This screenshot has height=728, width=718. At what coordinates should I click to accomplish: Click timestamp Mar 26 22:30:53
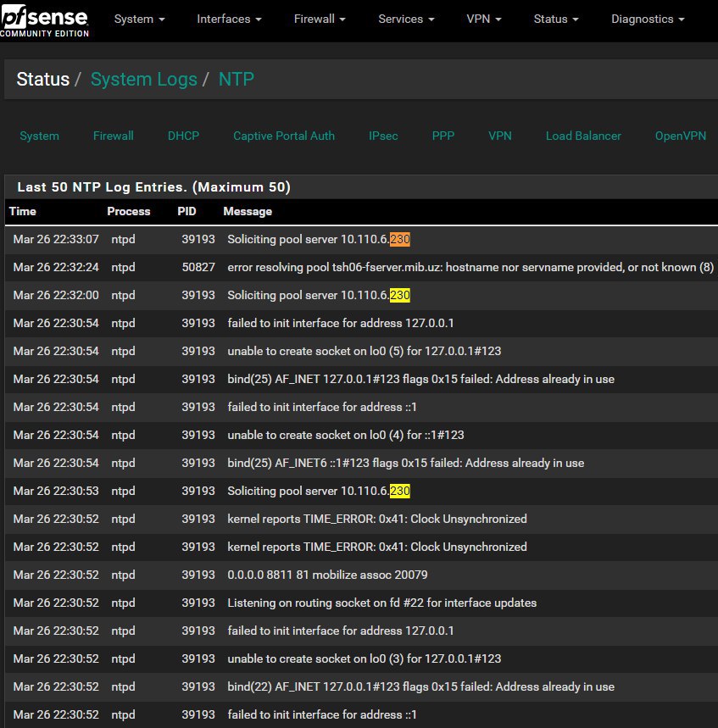tap(56, 491)
